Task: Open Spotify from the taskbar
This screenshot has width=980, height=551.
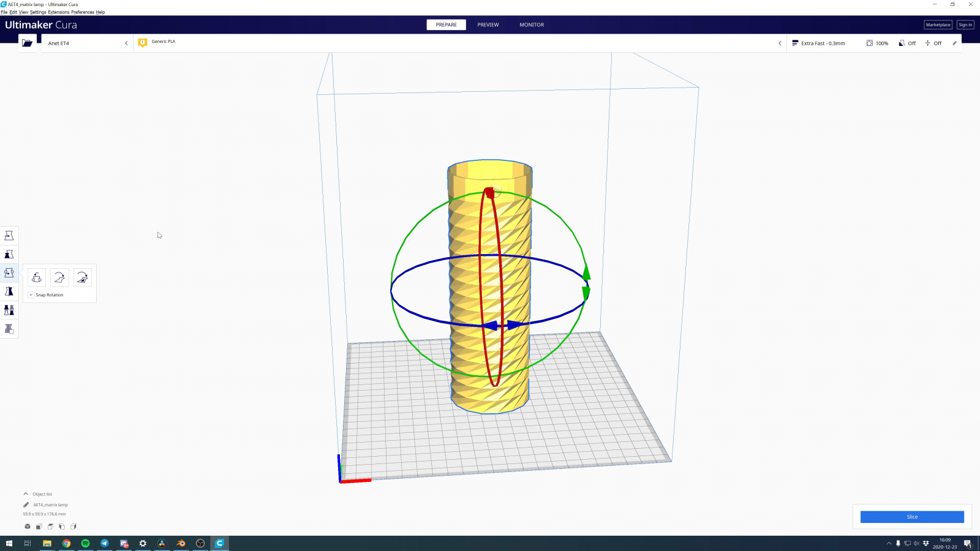Action: [85, 543]
